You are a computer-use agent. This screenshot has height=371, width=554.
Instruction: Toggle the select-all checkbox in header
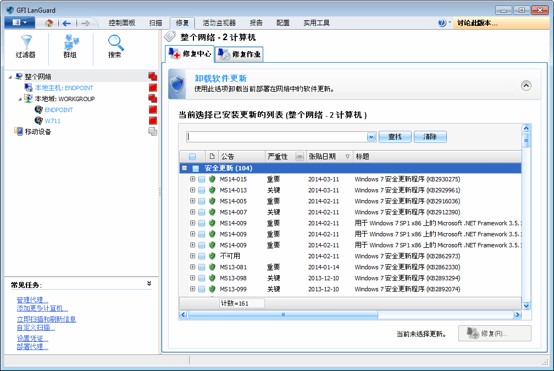(x=192, y=156)
